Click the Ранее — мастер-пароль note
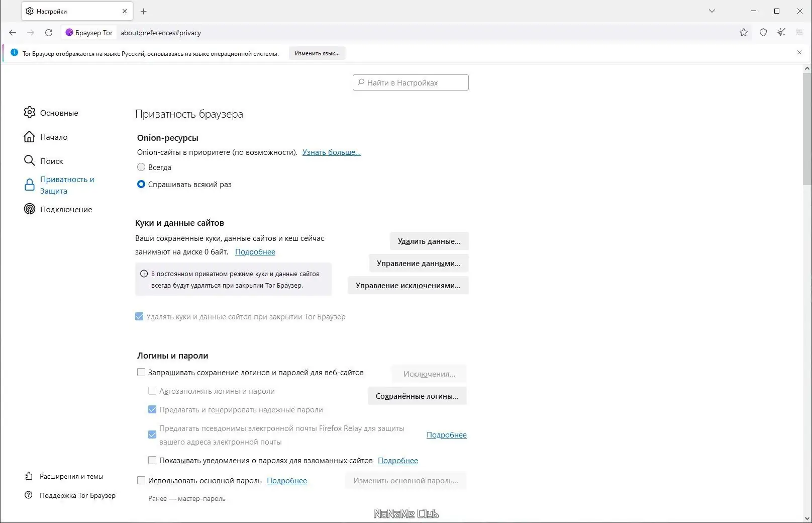This screenshot has height=523, width=812. coord(187,498)
